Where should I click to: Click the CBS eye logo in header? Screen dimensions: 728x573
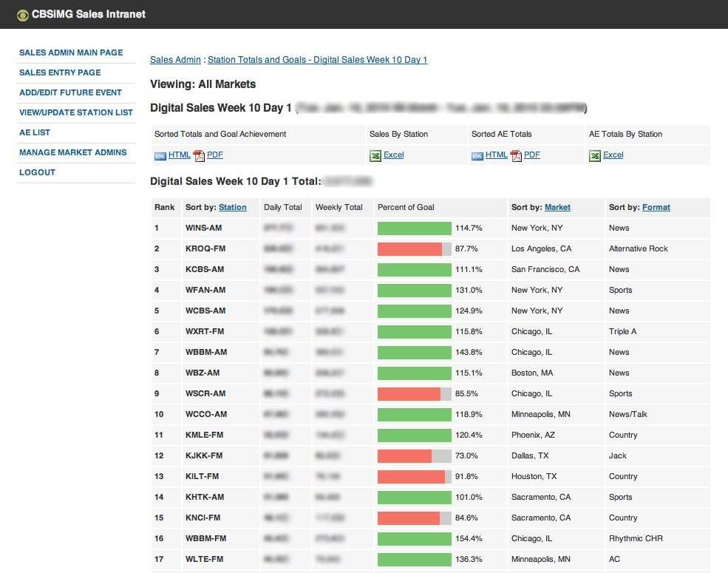pos(23,15)
